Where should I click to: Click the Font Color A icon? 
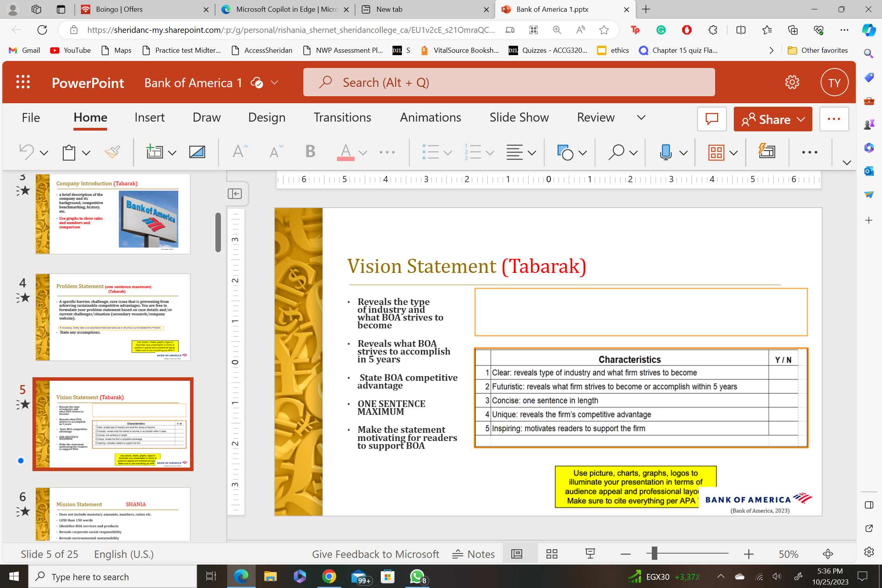pos(346,152)
